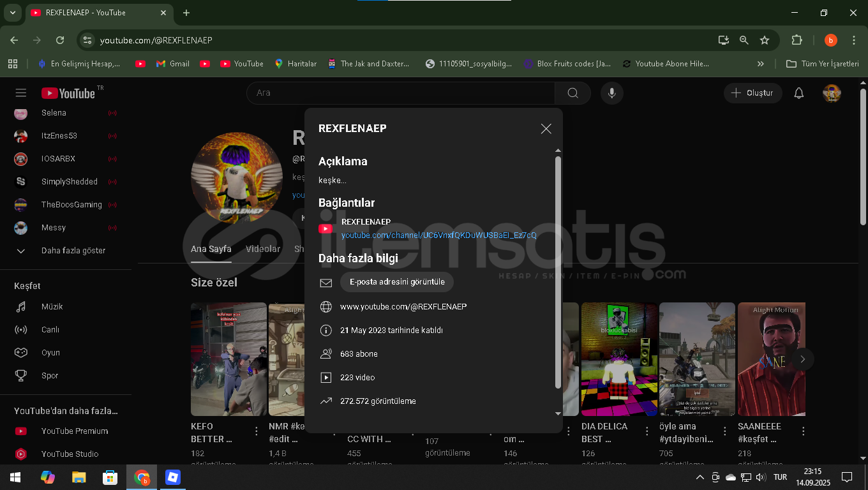Open the volume speaker tray icon
The width and height of the screenshot is (868, 490).
pos(759,477)
